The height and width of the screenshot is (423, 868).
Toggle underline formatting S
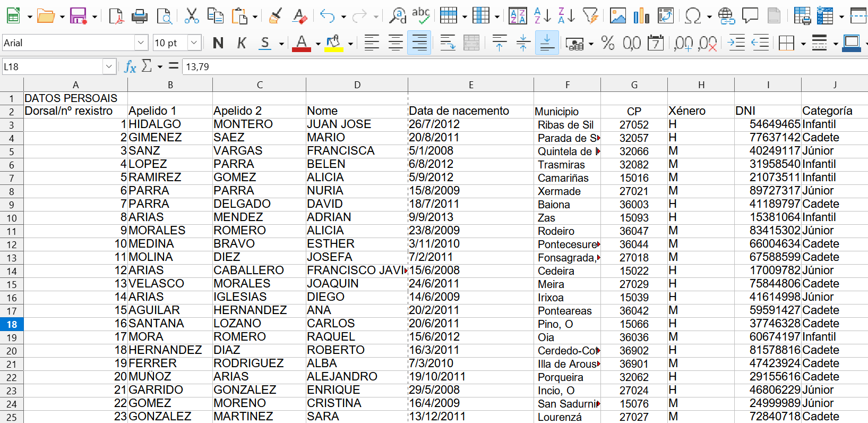[x=265, y=43]
